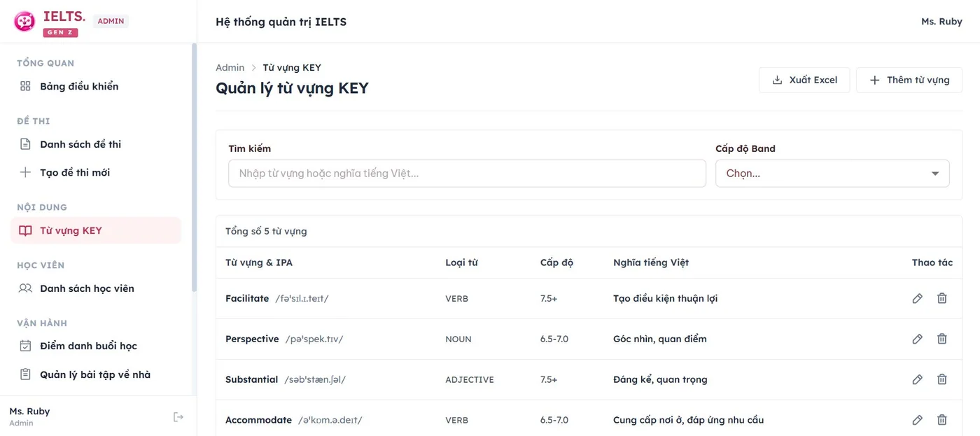Click Tổng số 5 từ vựng text
980x436 pixels.
[266, 231]
